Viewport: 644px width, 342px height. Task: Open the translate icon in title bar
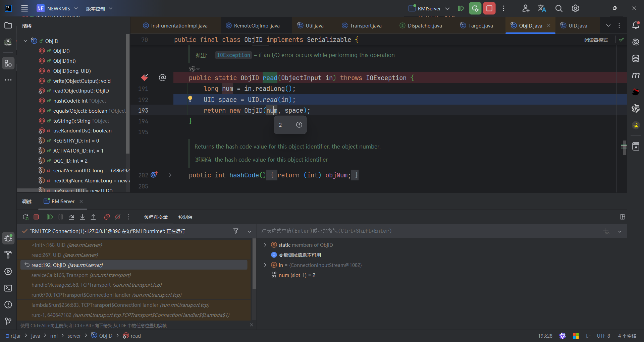click(x=542, y=8)
